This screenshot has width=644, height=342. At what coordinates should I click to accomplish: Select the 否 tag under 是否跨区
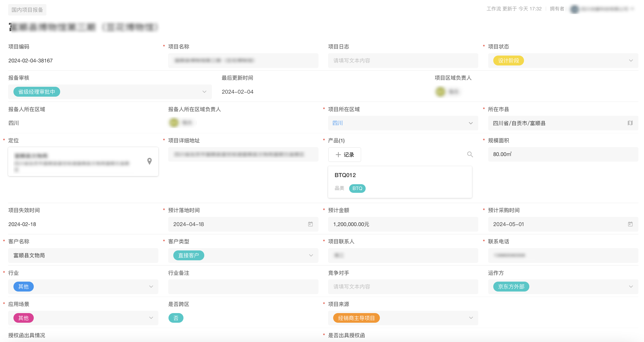coord(176,318)
